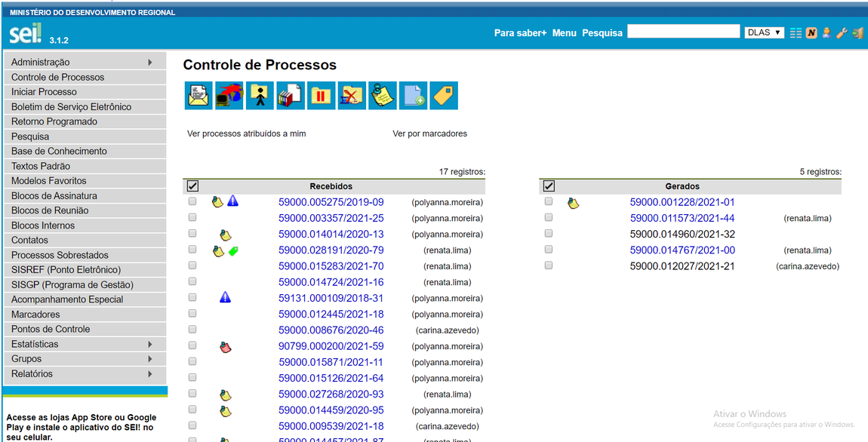Image resolution: width=868 pixels, height=442 pixels.
Task: Click the folder red X Concluir icon
Action: click(352, 96)
